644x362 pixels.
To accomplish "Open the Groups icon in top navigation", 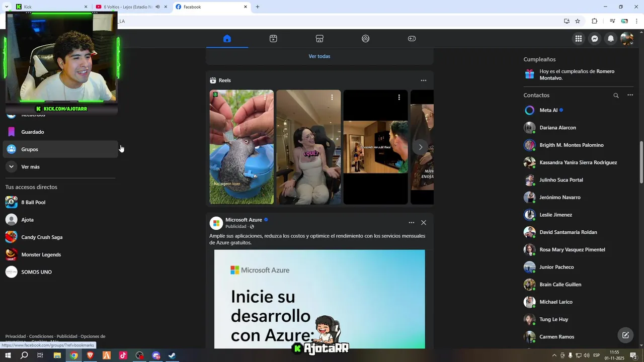I will (x=366, y=39).
